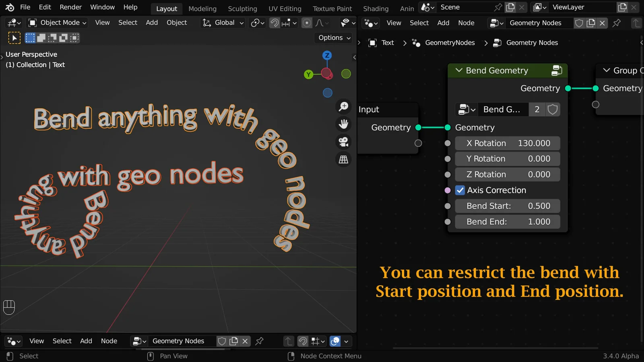The height and width of the screenshot is (362, 644).
Task: Select the Tweak tool in the toolbar
Action: point(14,37)
